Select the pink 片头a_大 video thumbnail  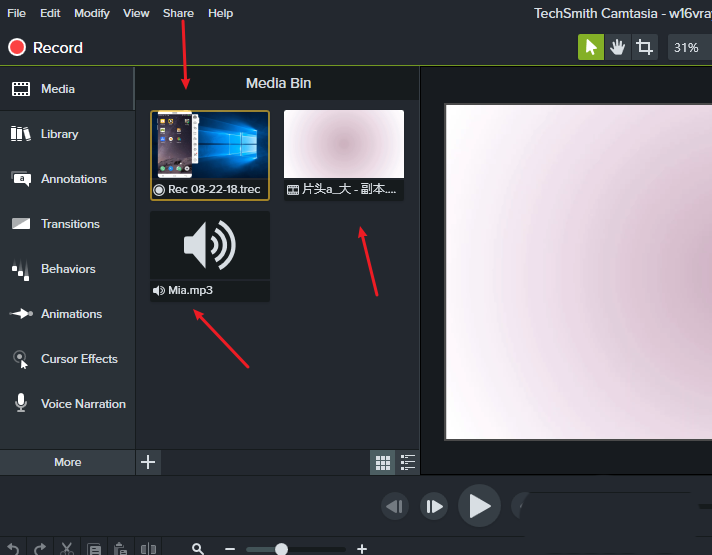click(x=344, y=144)
